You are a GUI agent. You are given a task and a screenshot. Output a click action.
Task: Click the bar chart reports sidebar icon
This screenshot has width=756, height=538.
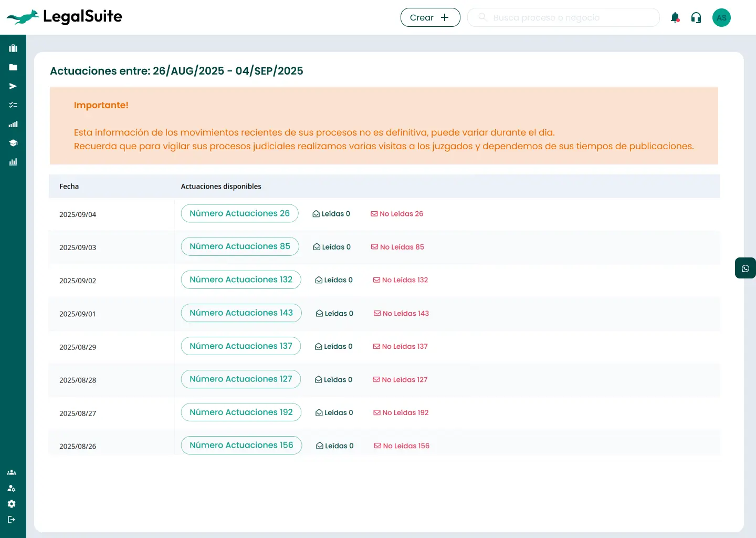tap(13, 162)
